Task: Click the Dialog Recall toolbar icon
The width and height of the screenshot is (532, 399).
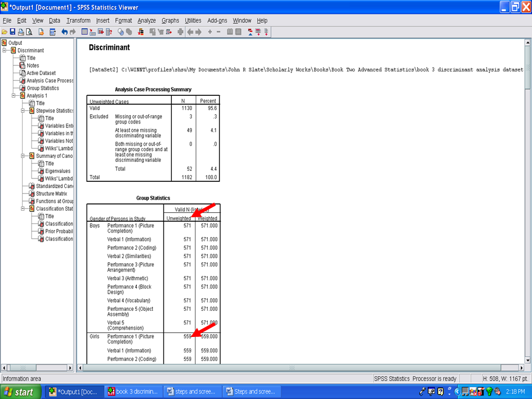Action: [x=53, y=32]
